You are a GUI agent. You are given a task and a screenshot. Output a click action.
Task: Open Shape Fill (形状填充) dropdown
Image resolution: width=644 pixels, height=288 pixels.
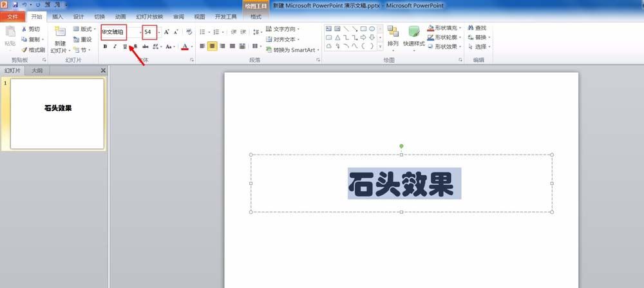coord(445,28)
